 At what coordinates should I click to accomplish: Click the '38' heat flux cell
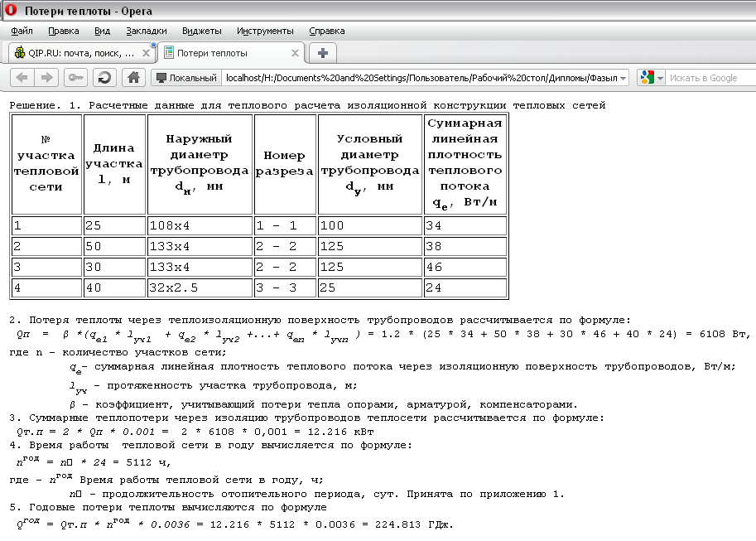tap(465, 246)
